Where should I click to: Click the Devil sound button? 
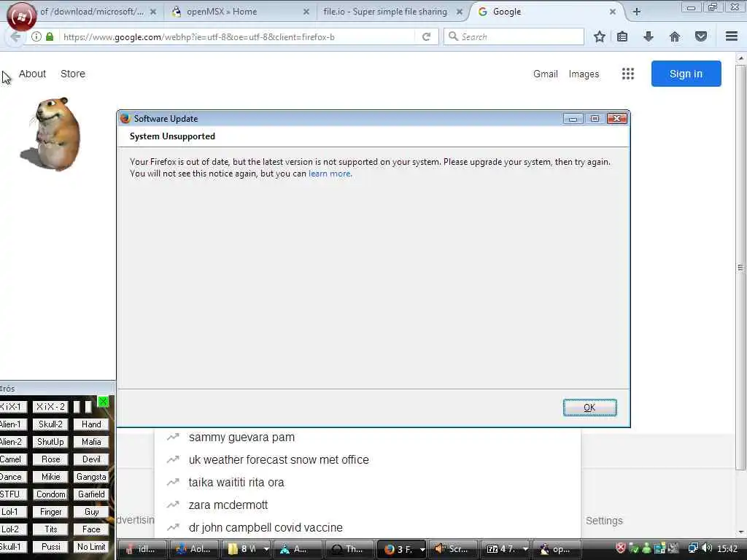pos(91,459)
